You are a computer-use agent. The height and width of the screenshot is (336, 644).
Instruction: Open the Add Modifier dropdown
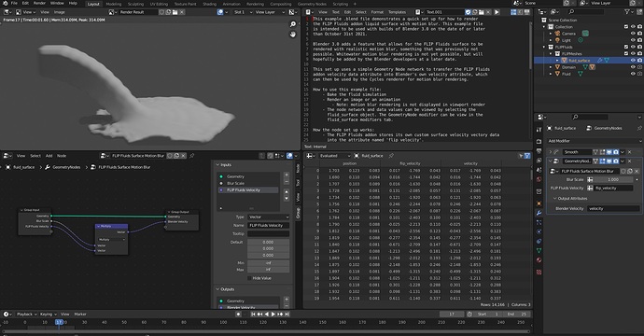tap(594, 141)
